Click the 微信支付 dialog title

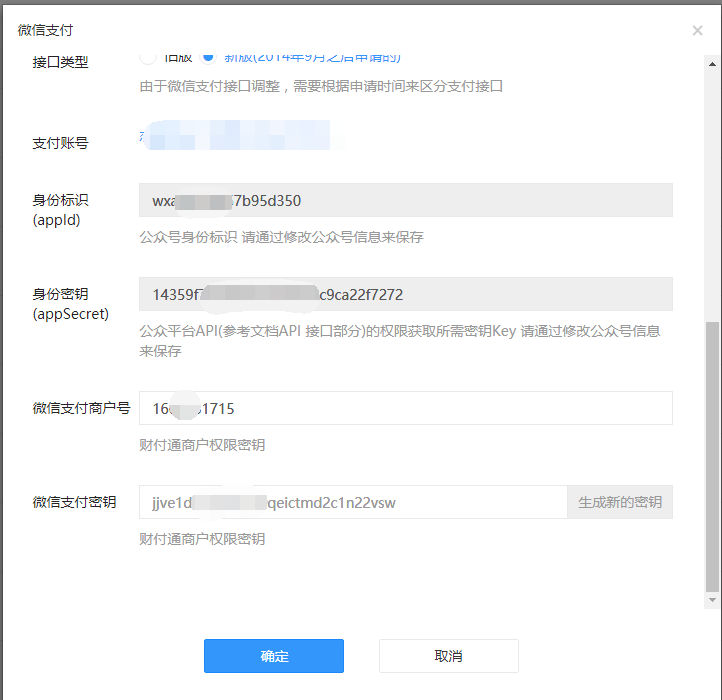[45, 30]
